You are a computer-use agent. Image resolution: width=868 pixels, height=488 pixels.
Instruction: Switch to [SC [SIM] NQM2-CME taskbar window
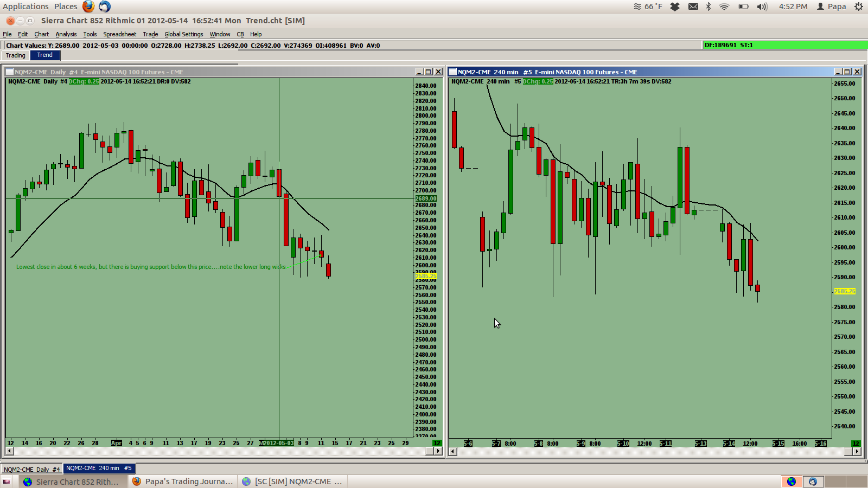292,481
